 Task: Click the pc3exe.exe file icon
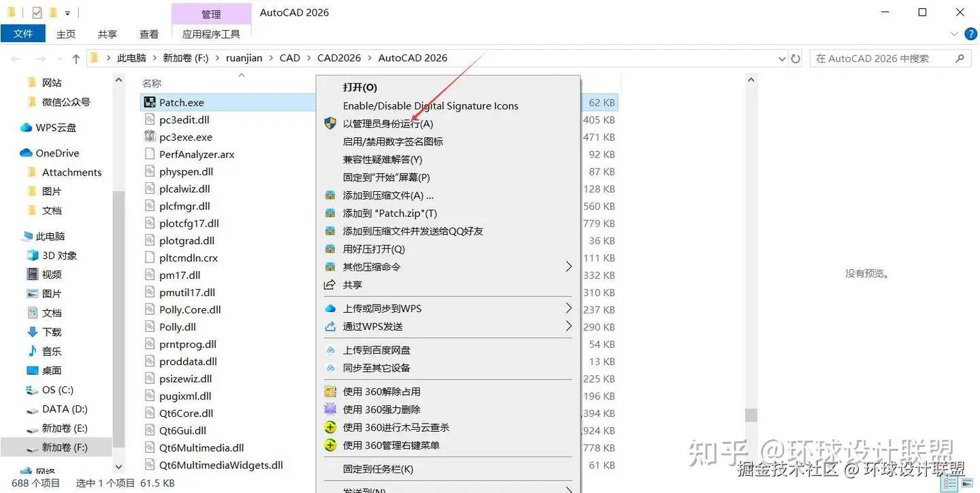150,137
